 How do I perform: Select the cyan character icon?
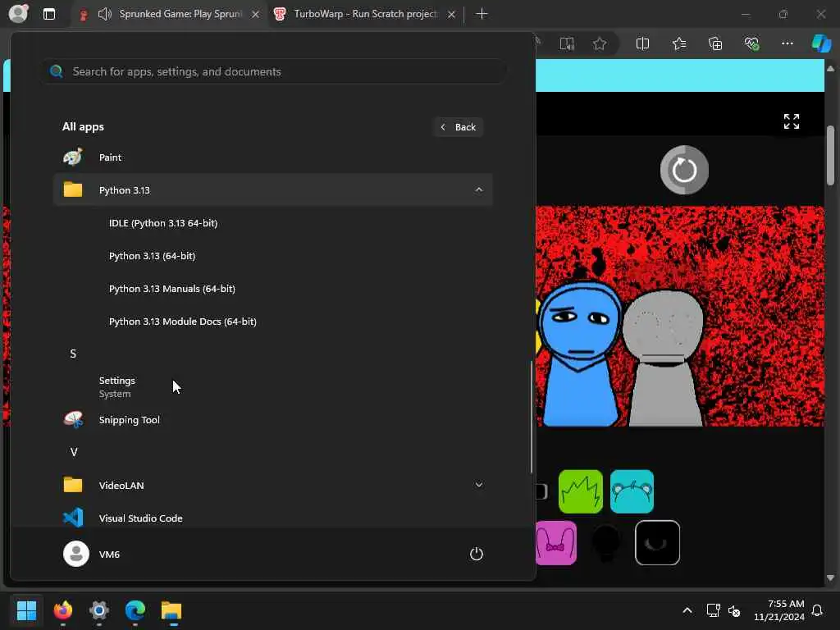[632, 491]
